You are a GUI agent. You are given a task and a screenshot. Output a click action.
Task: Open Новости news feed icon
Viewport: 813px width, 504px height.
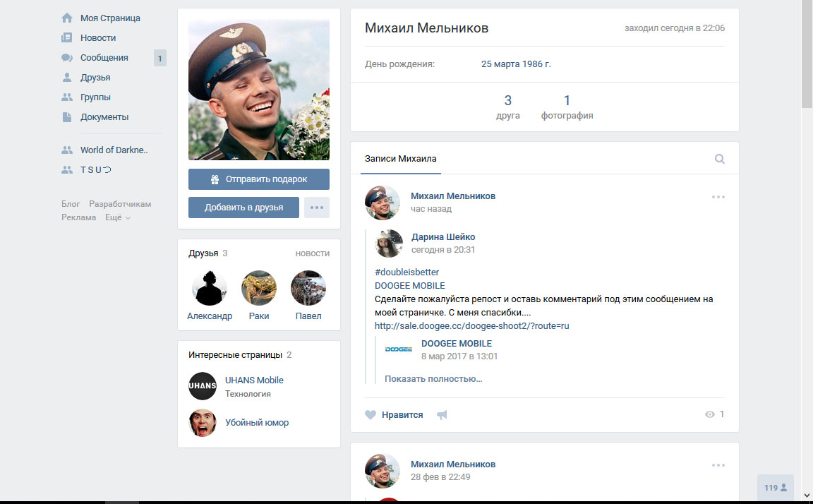67,38
